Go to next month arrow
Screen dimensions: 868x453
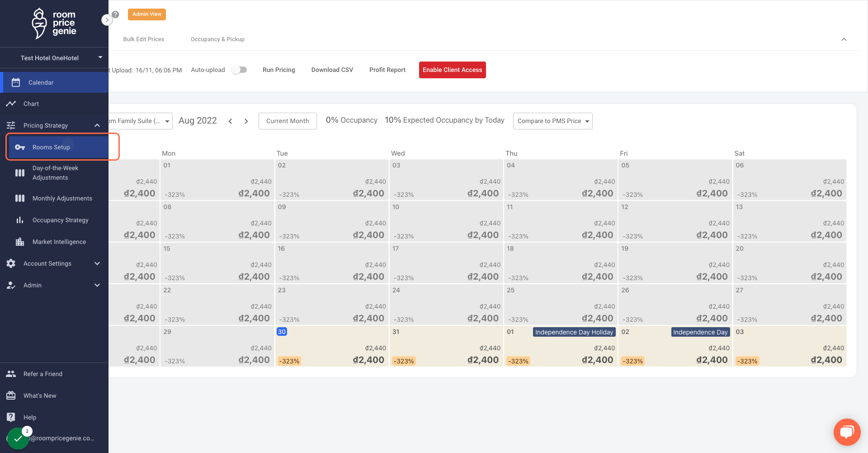tap(246, 121)
